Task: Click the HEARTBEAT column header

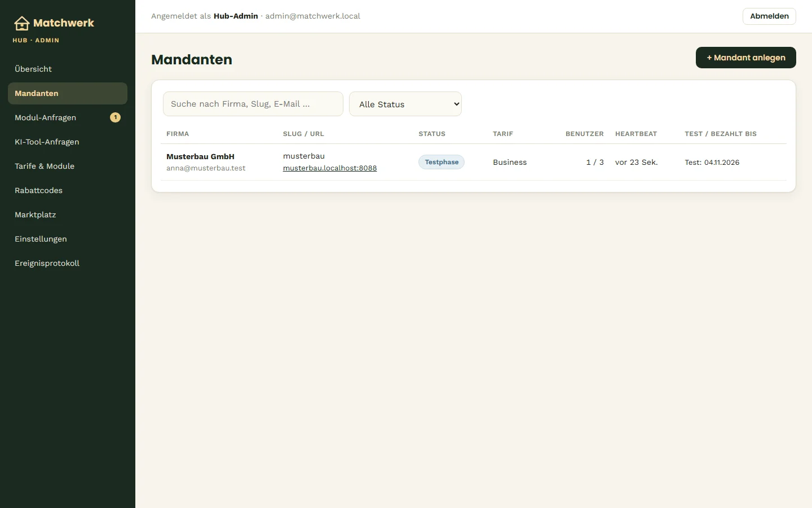Action: (x=636, y=134)
